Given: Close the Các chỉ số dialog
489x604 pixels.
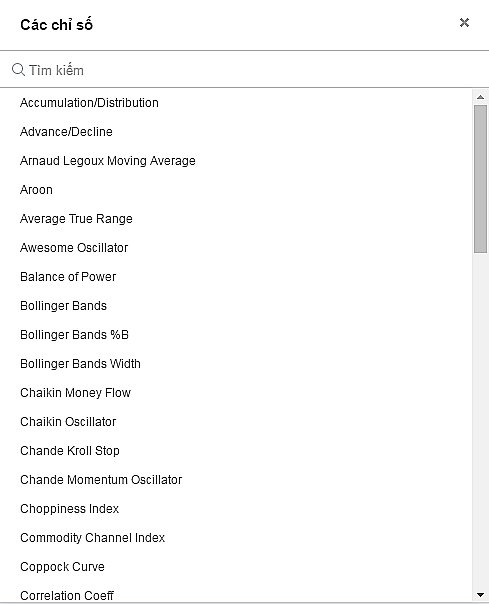Looking at the screenshot, I should click(464, 23).
